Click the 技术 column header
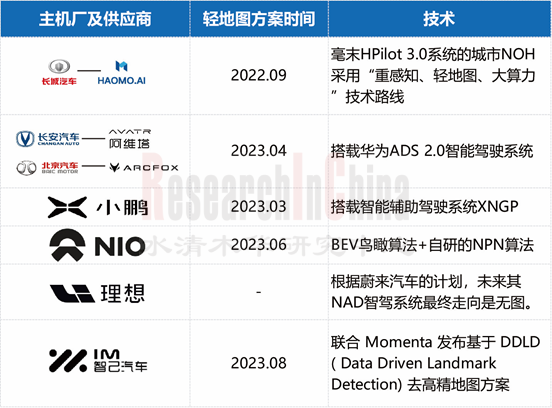The image size is (552, 408). [439, 19]
